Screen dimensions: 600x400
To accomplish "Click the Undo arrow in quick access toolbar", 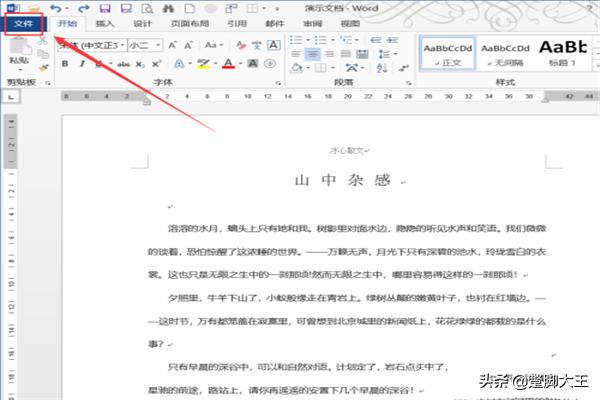I will click(54, 8).
